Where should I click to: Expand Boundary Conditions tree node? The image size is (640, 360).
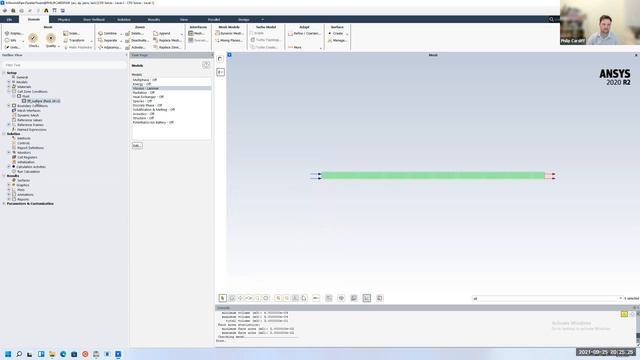click(x=9, y=106)
